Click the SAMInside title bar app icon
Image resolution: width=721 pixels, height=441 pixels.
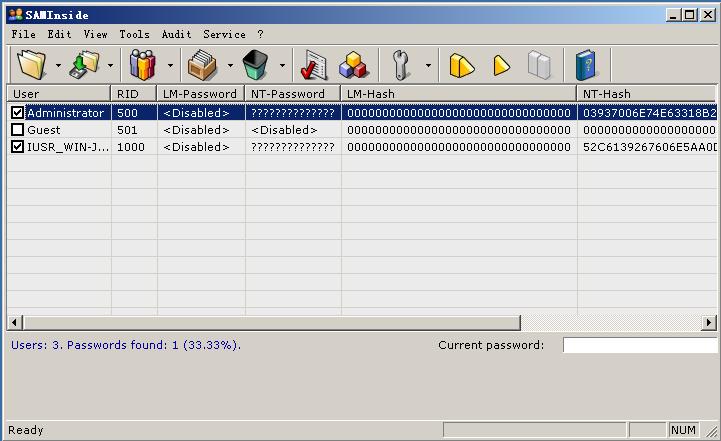click(16, 14)
